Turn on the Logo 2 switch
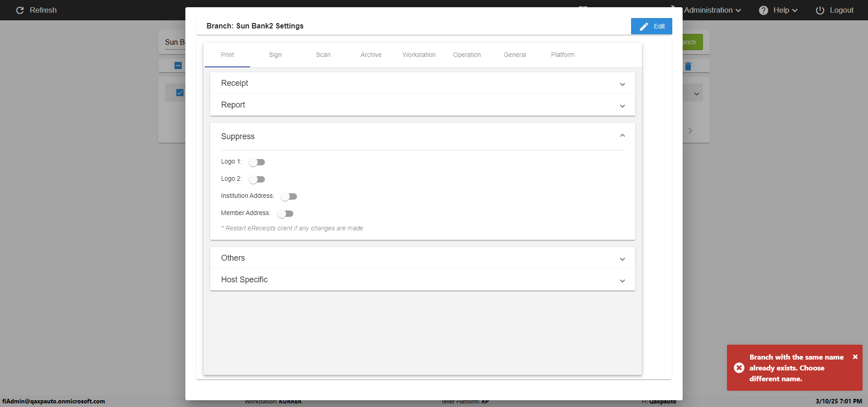This screenshot has height=407, width=868. coord(257,179)
